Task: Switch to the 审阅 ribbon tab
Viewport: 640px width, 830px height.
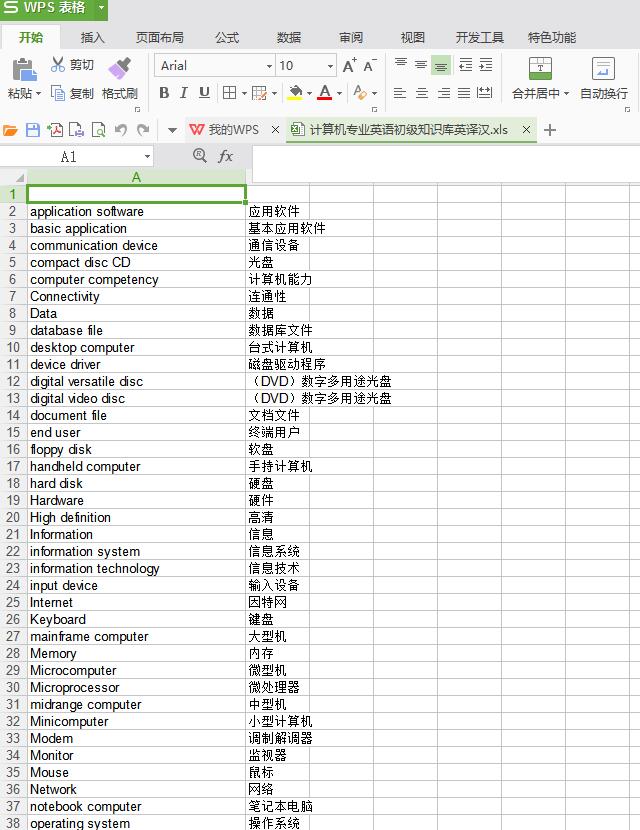Action: coord(351,38)
